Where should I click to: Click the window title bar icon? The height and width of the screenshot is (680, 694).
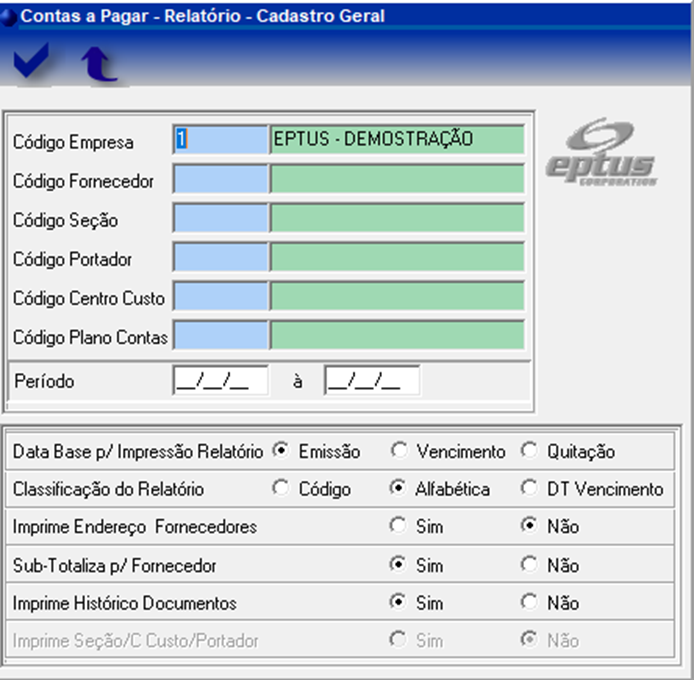coord(9,16)
